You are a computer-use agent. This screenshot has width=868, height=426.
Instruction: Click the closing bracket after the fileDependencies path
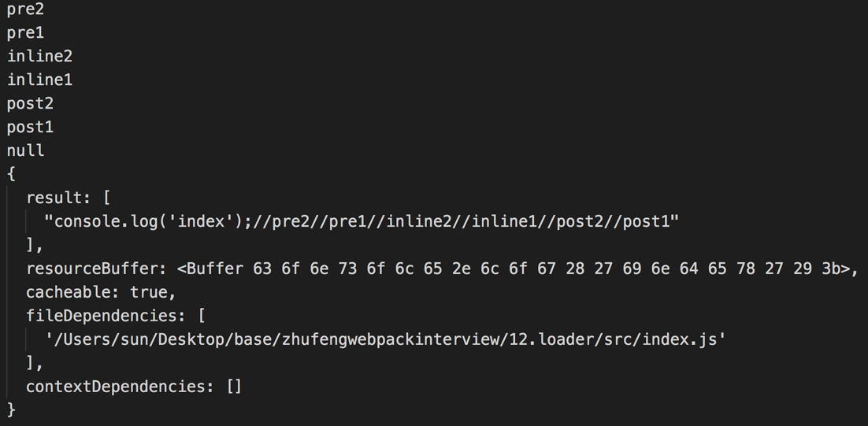[x=31, y=363]
